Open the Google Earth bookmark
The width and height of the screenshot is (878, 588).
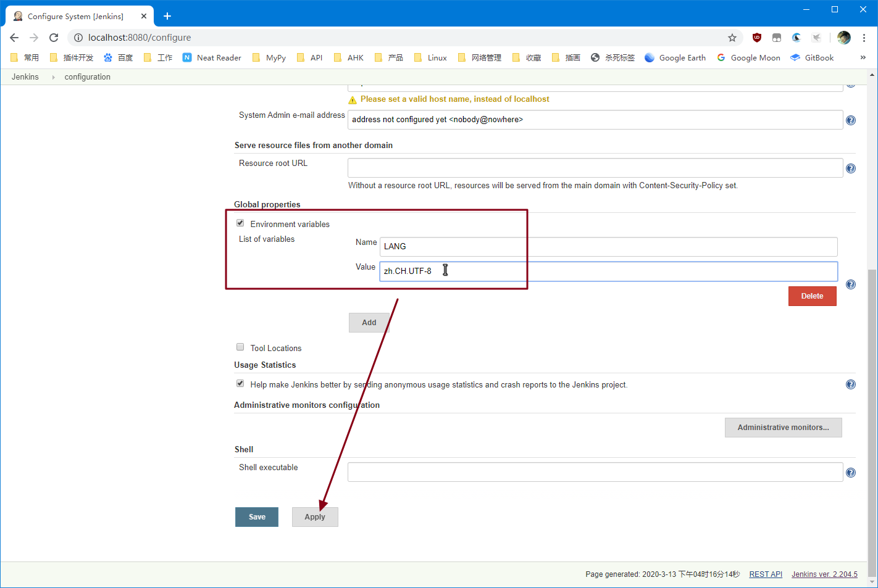coord(675,57)
